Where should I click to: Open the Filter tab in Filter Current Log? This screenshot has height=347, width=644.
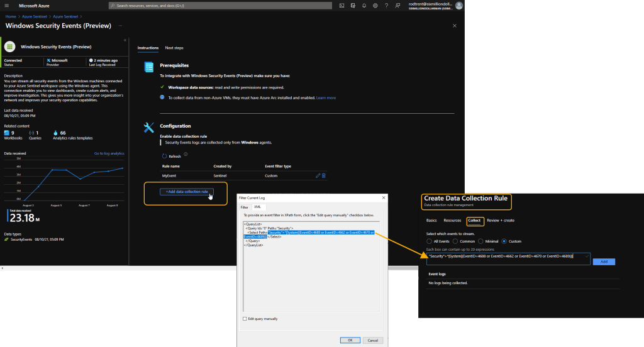(245, 207)
